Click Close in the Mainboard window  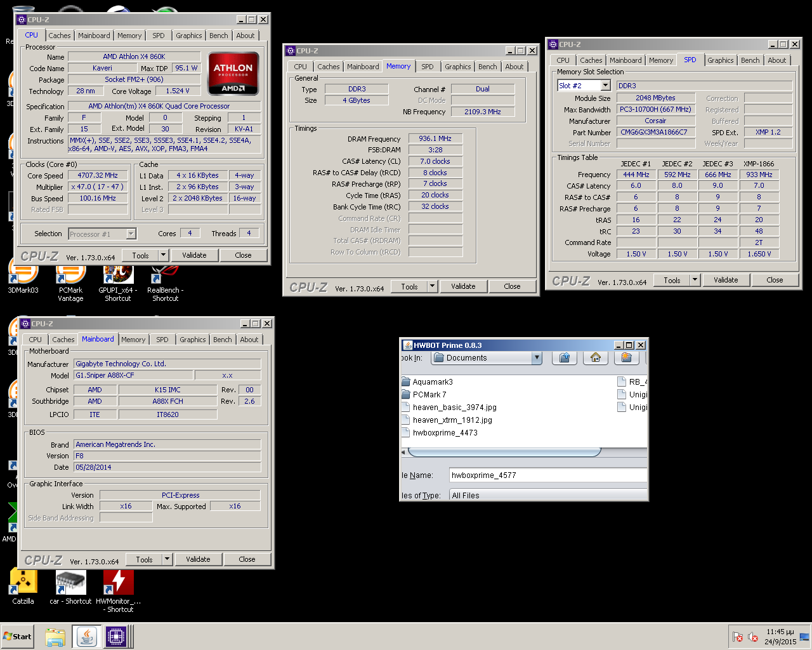(247, 559)
